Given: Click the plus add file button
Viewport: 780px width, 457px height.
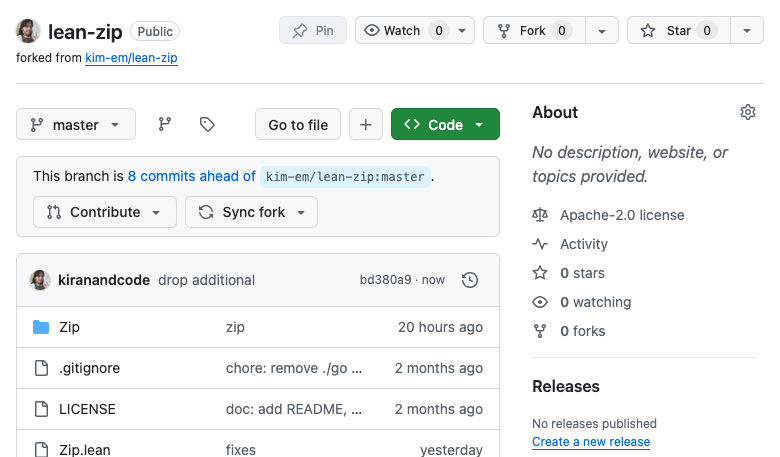Looking at the screenshot, I should coord(365,125).
